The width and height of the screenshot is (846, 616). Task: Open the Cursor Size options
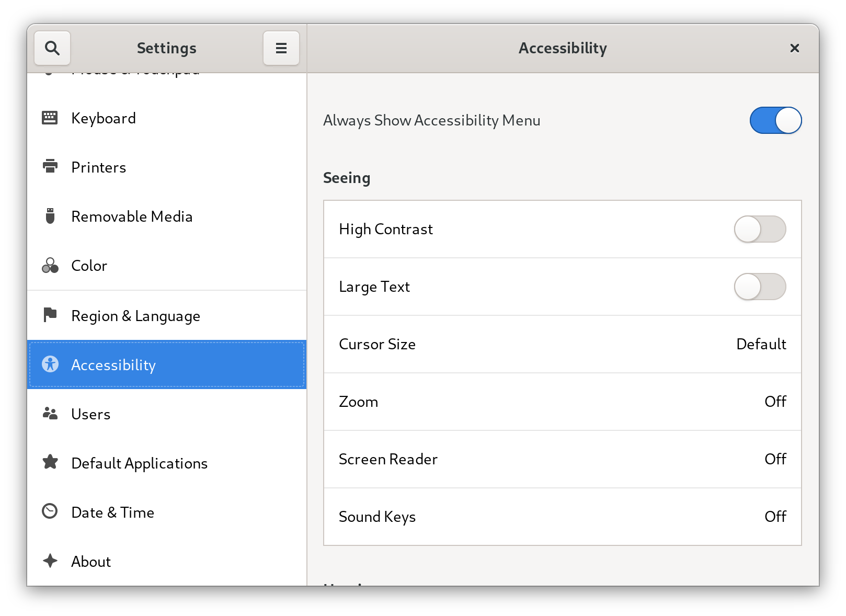click(x=563, y=344)
